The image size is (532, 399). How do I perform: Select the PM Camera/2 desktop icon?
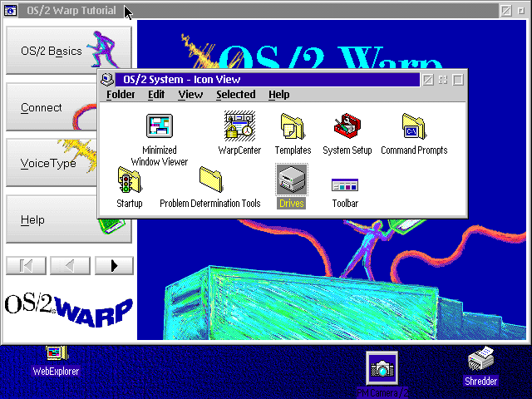pos(382,368)
